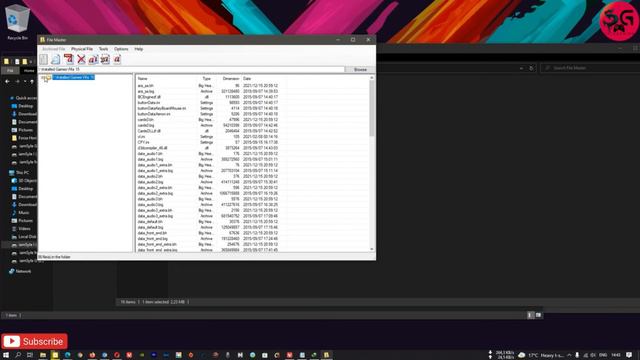The height and width of the screenshot is (360, 640).
Task: Switch Explorer to large icons view in status bar
Action: click(x=538, y=315)
